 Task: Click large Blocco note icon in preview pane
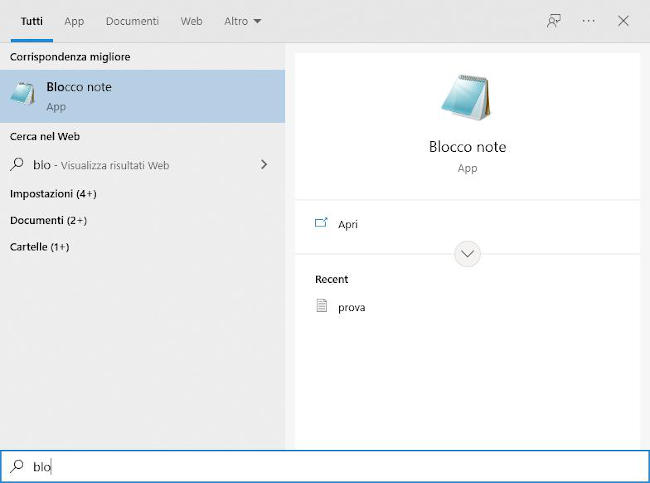tap(466, 97)
